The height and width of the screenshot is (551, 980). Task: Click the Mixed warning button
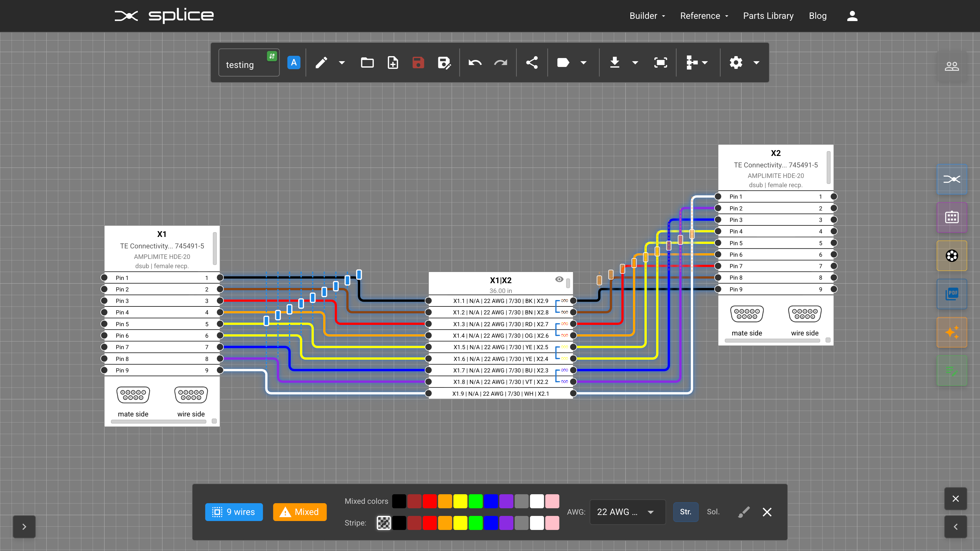300,512
